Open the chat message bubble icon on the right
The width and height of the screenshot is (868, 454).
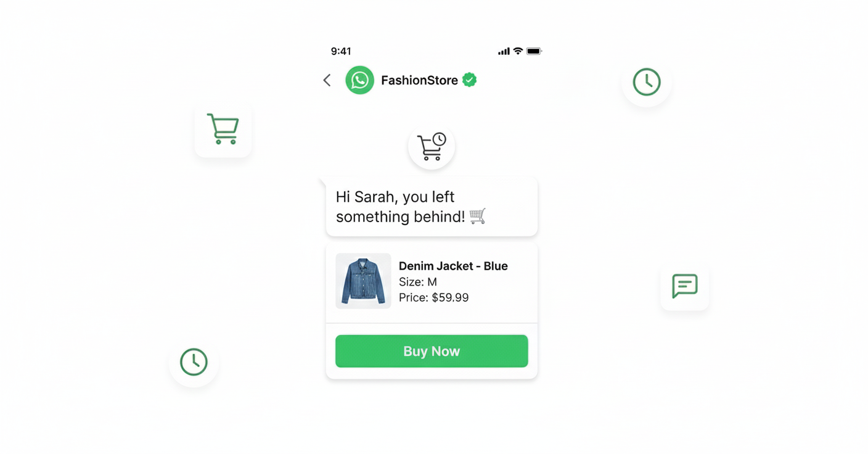pyautogui.click(x=684, y=286)
